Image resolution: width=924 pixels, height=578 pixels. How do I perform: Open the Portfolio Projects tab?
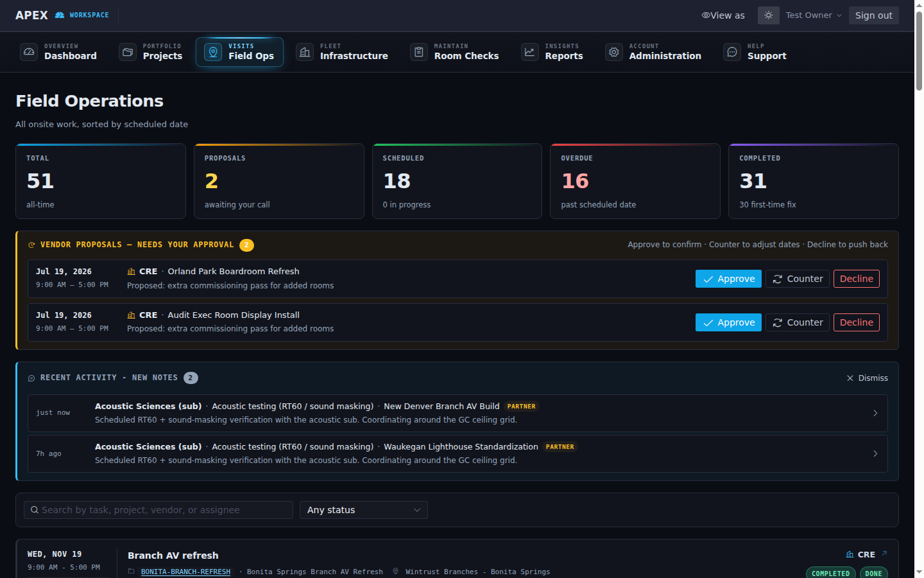tap(151, 52)
